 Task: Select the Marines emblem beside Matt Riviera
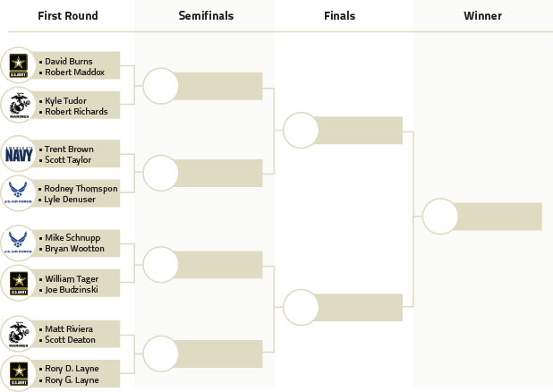tap(19, 334)
